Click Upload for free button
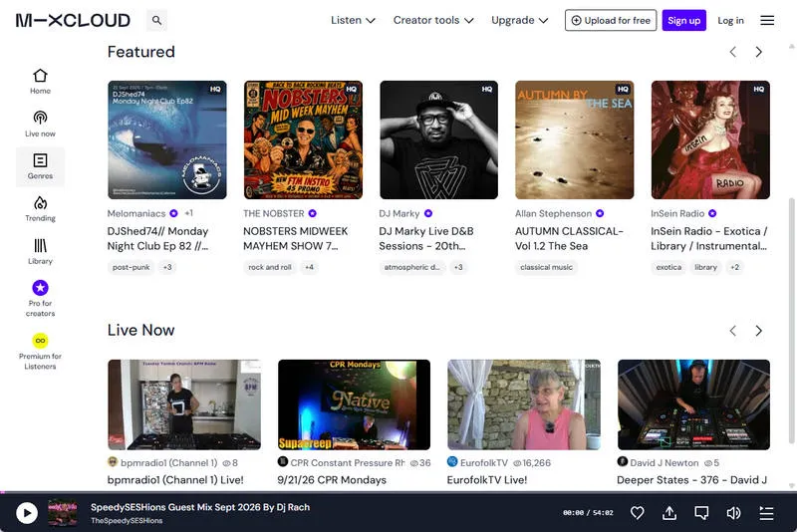 [x=611, y=20]
